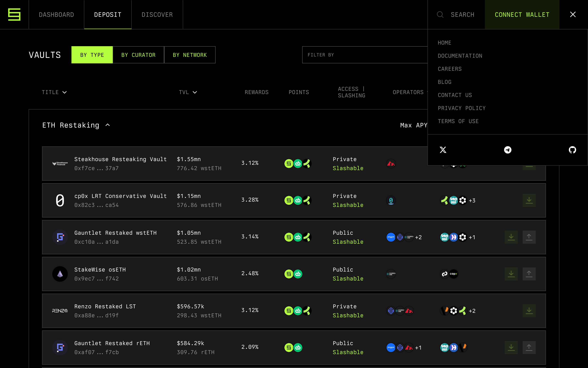Sort vaults by Title chevron
The image size is (588, 368).
click(64, 92)
